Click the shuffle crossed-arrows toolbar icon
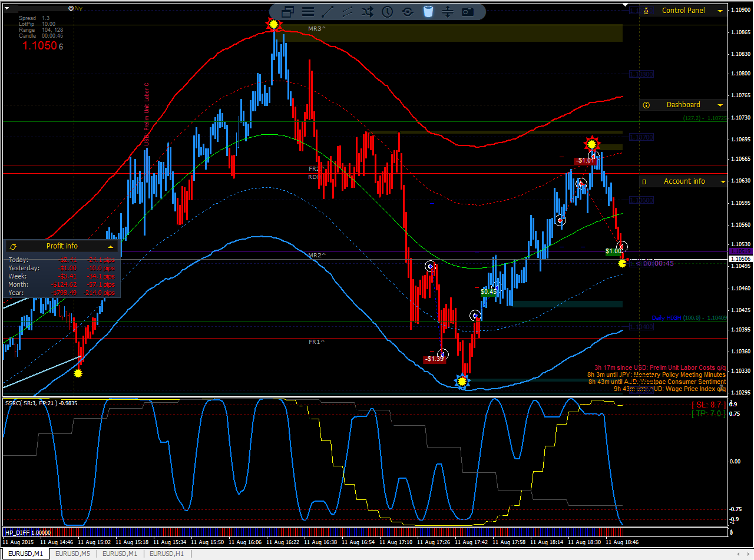Viewport: 754px width, 560px height. 368,11
